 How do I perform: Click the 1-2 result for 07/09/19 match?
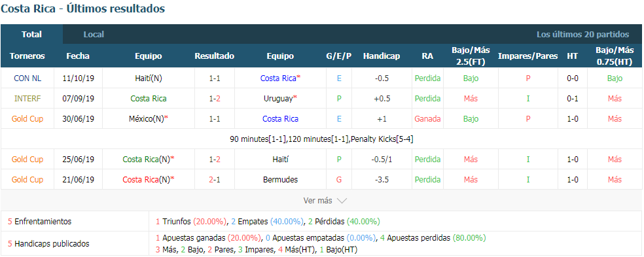point(215,99)
